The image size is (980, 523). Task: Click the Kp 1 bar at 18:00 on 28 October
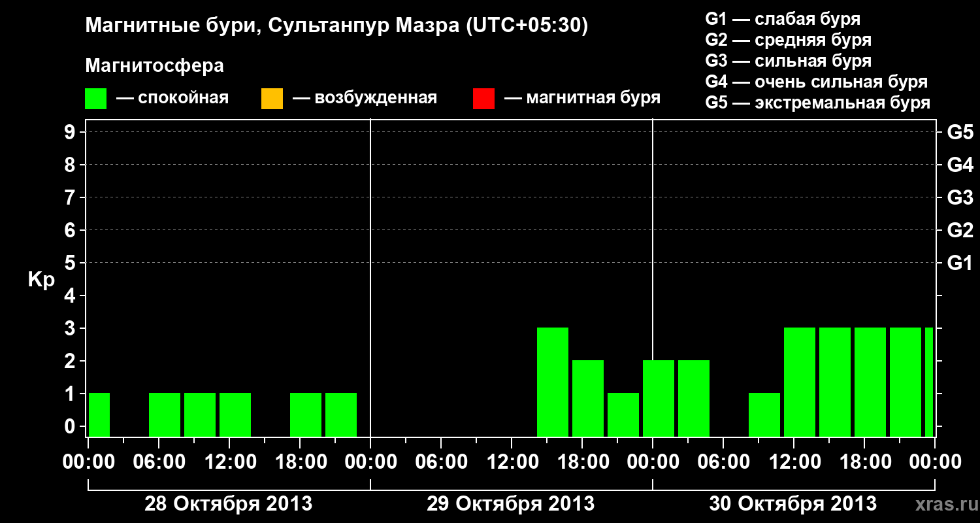(x=306, y=414)
